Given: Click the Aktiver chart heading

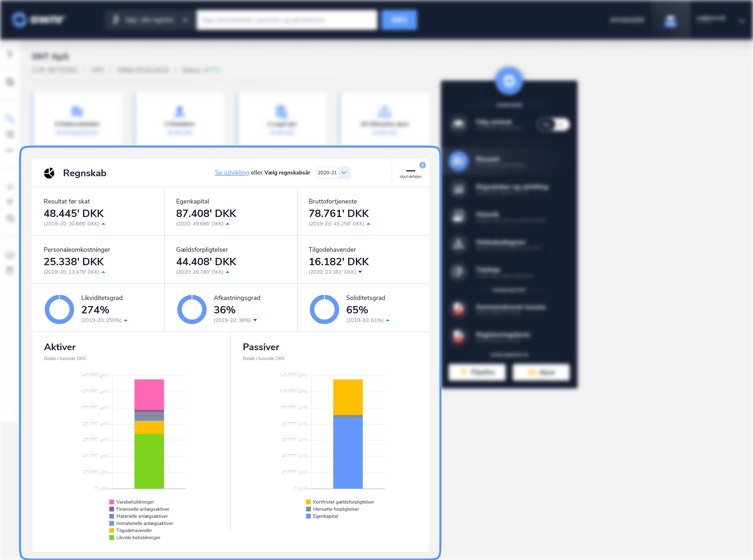Looking at the screenshot, I should coord(60,347).
